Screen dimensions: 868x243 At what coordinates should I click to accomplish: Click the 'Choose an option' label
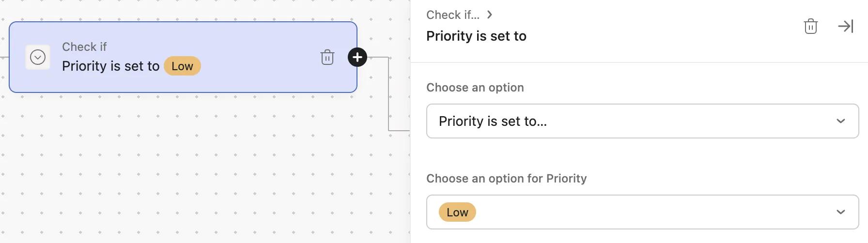tap(475, 88)
